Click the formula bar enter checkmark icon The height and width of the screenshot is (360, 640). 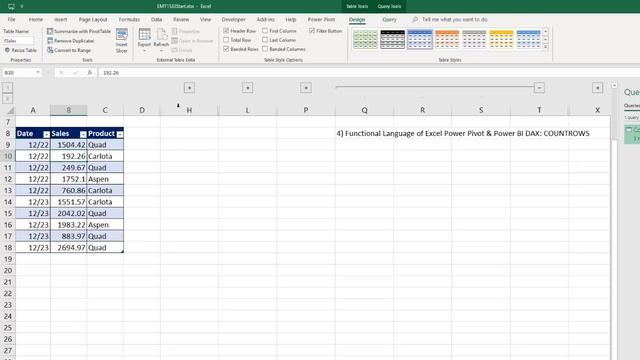76,73
